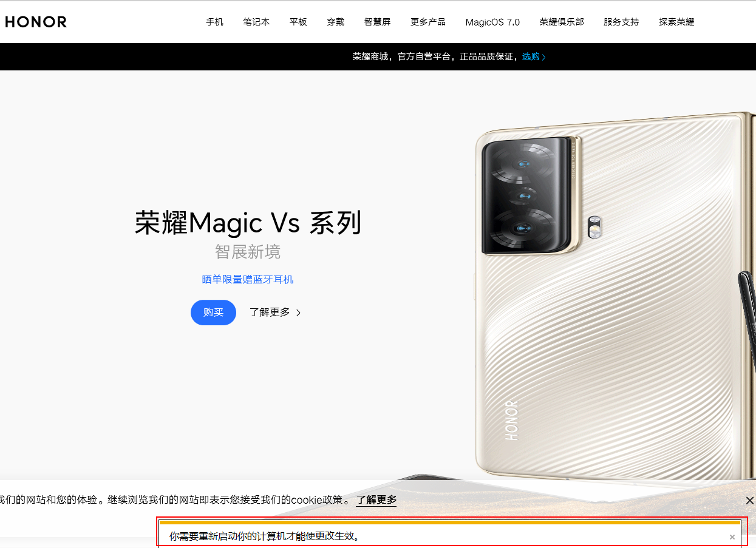
Task: Expand the 更多产品 menu
Action: 428,22
